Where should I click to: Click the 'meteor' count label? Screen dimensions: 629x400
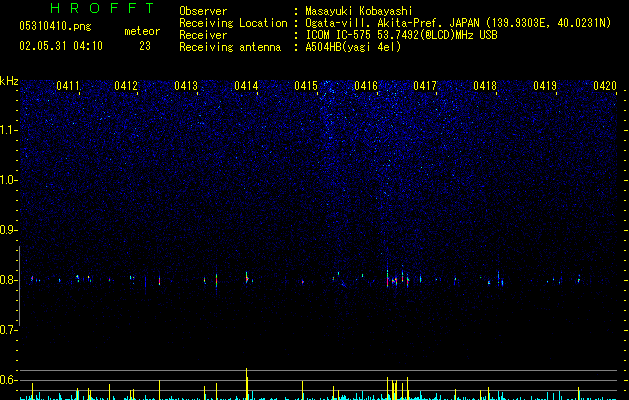(x=142, y=31)
